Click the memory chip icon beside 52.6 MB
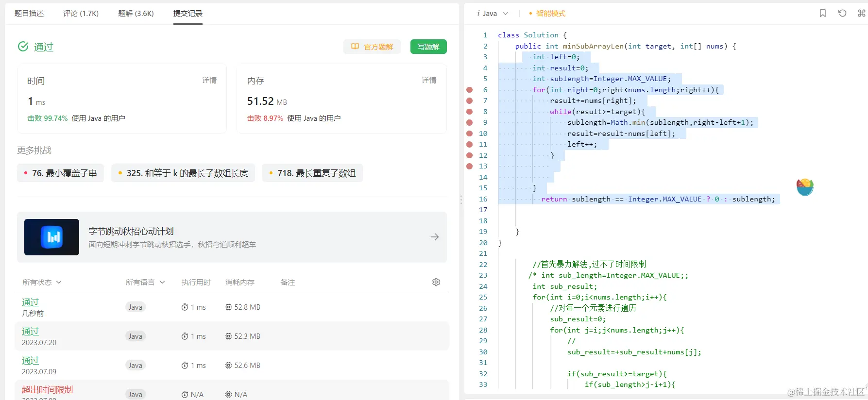868x400 pixels. [x=228, y=366]
